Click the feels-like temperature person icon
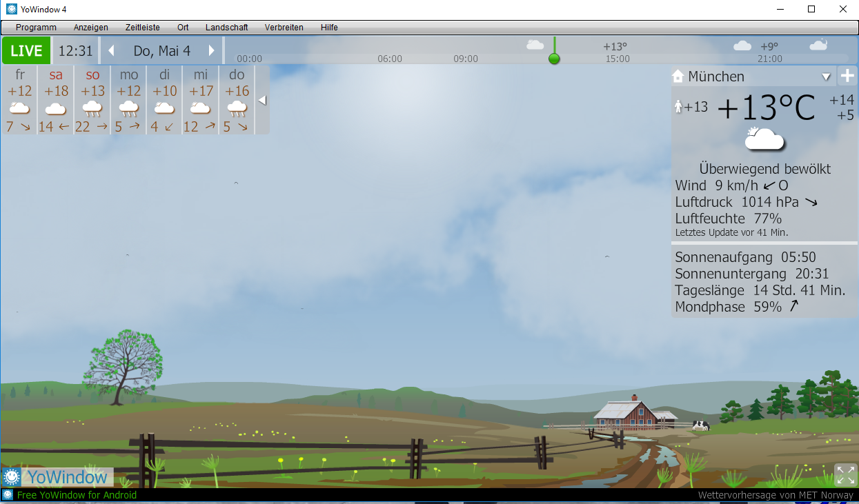The height and width of the screenshot is (504, 859). pyautogui.click(x=678, y=107)
